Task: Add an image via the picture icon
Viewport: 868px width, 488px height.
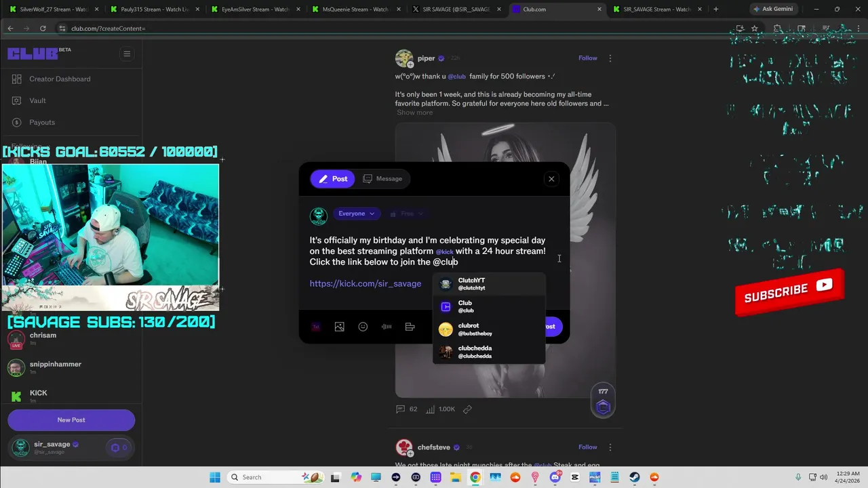Action: (x=339, y=327)
